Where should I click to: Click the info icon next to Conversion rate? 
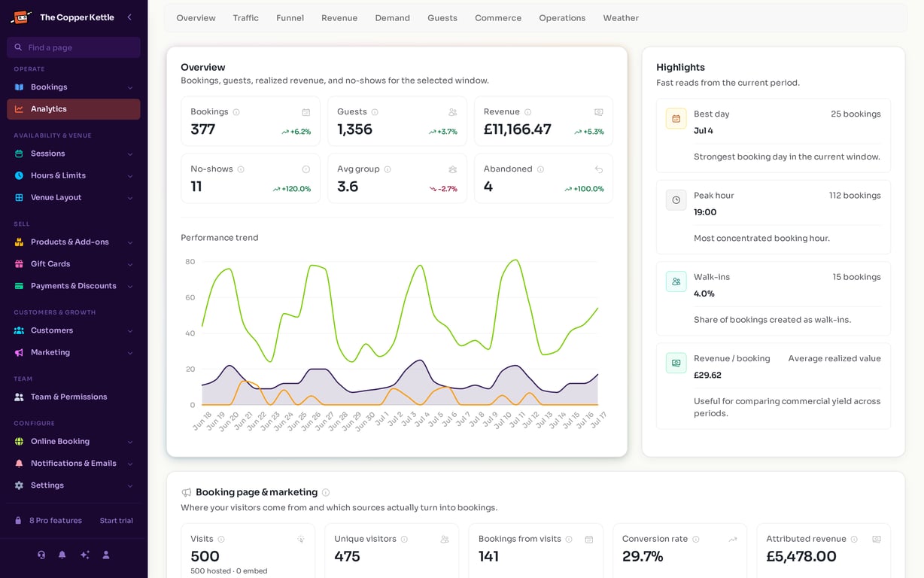(x=696, y=540)
